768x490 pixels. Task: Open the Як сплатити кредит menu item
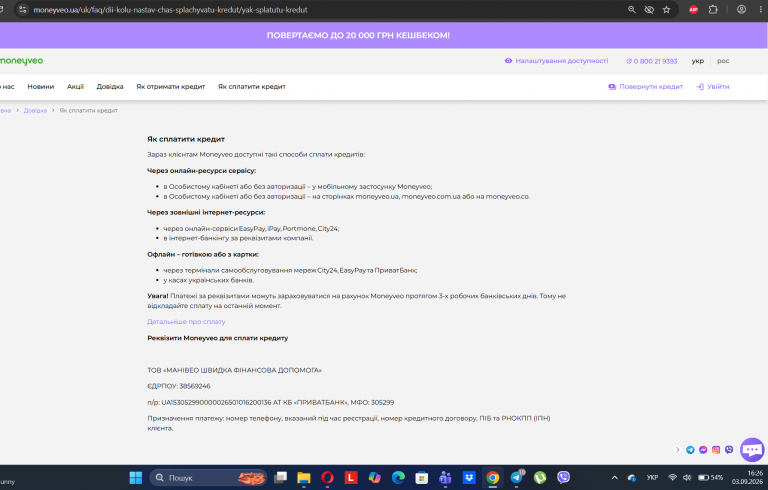[x=252, y=87]
